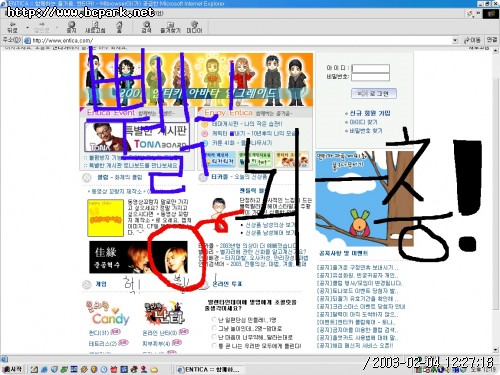Open the first notice link in announcements
Image resolution: width=500 pixels, height=375 pixels.
357,268
